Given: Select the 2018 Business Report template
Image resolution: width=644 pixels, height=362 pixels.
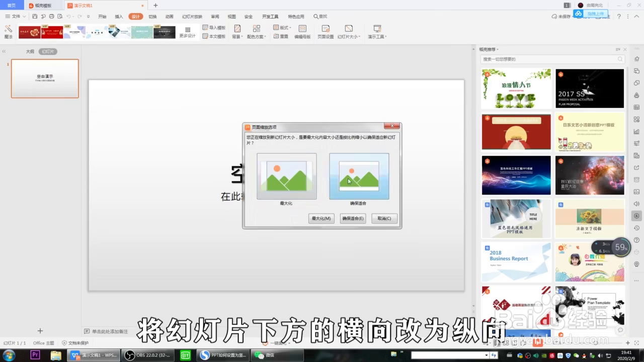Looking at the screenshot, I should coord(516,262).
